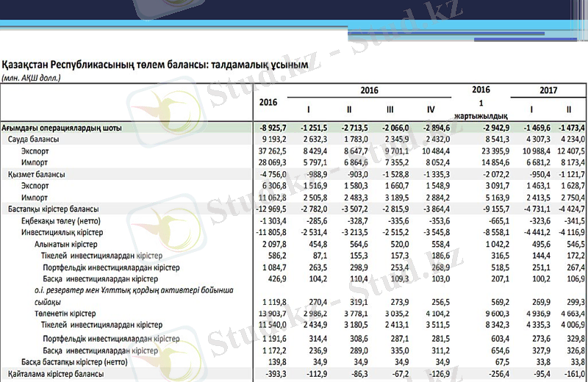
Task: Select the quarter "III" column header
Action: pos(390,110)
